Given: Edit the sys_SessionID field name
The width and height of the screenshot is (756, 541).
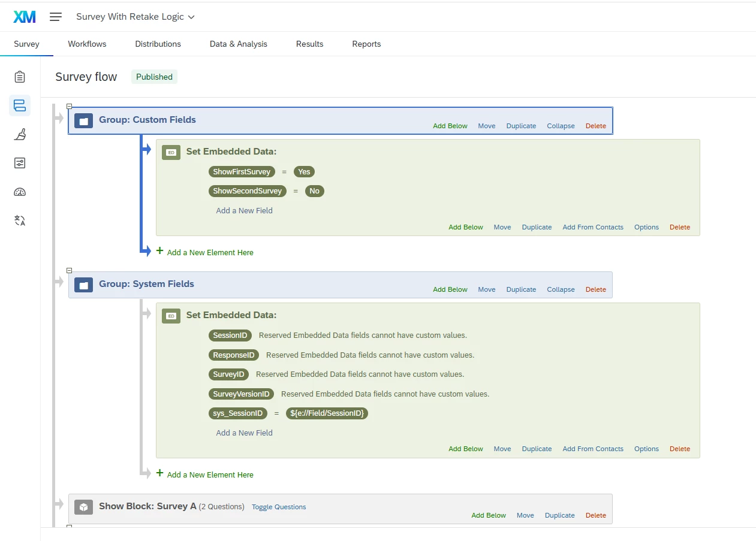Looking at the screenshot, I should coord(238,413).
